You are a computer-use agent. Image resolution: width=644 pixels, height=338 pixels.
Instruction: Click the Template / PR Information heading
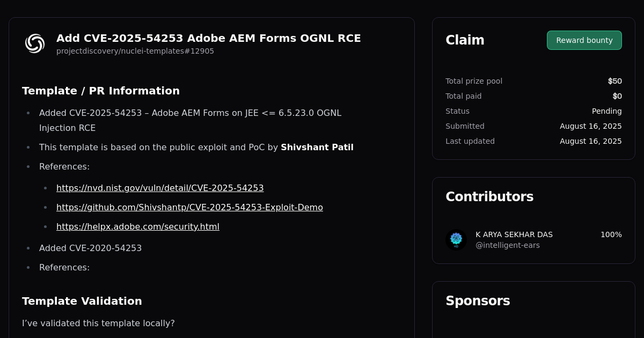[x=100, y=91]
